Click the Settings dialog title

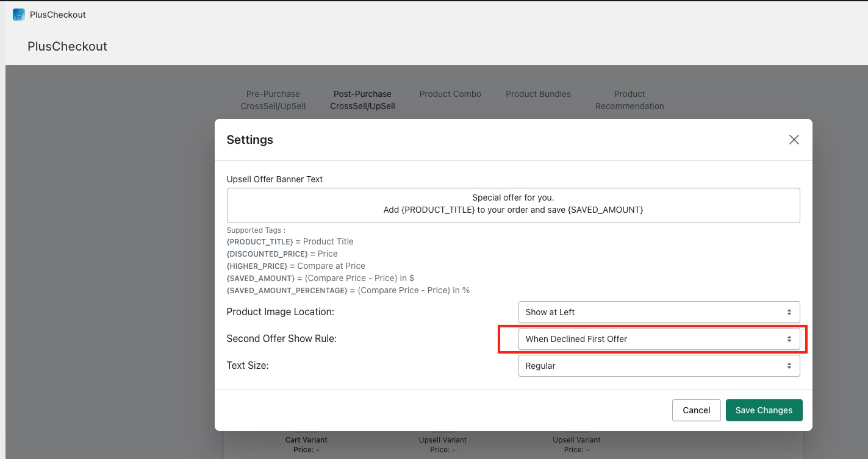(x=249, y=140)
